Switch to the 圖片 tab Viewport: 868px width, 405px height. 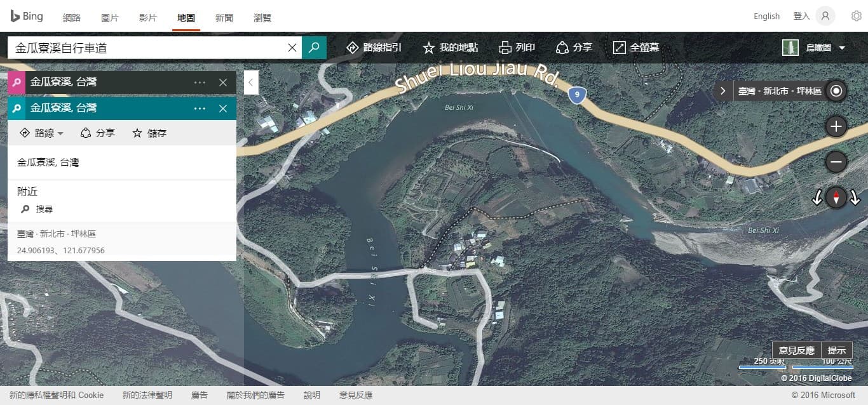click(x=110, y=18)
